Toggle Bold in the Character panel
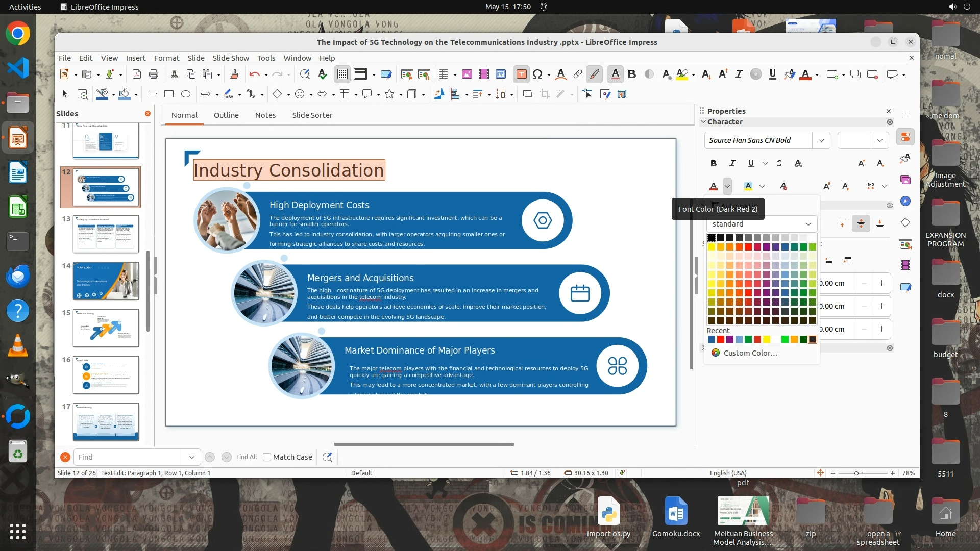 [713, 163]
